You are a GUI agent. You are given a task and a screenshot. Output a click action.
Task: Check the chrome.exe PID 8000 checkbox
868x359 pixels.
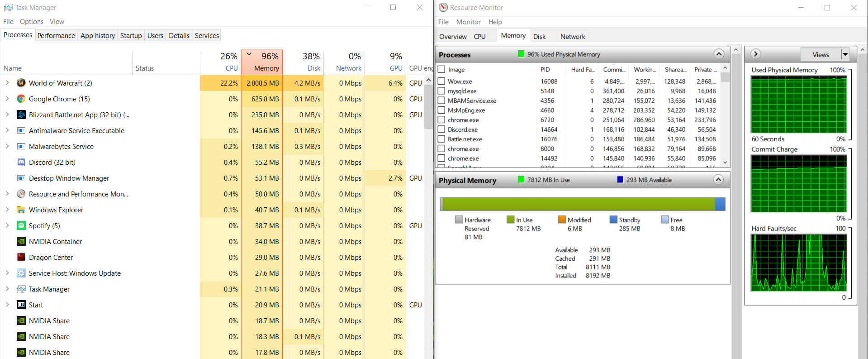click(441, 148)
